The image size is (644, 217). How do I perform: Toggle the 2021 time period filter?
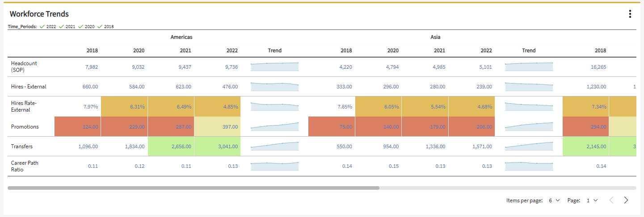67,27
